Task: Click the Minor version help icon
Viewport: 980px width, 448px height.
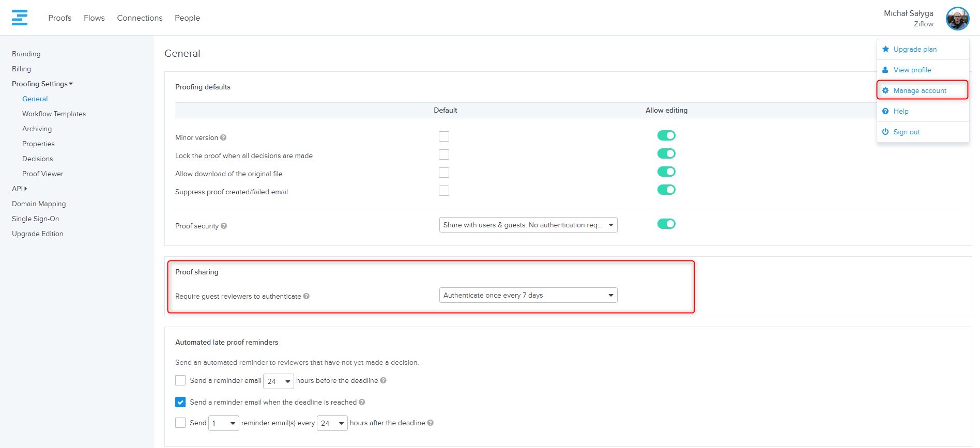Action: [223, 137]
